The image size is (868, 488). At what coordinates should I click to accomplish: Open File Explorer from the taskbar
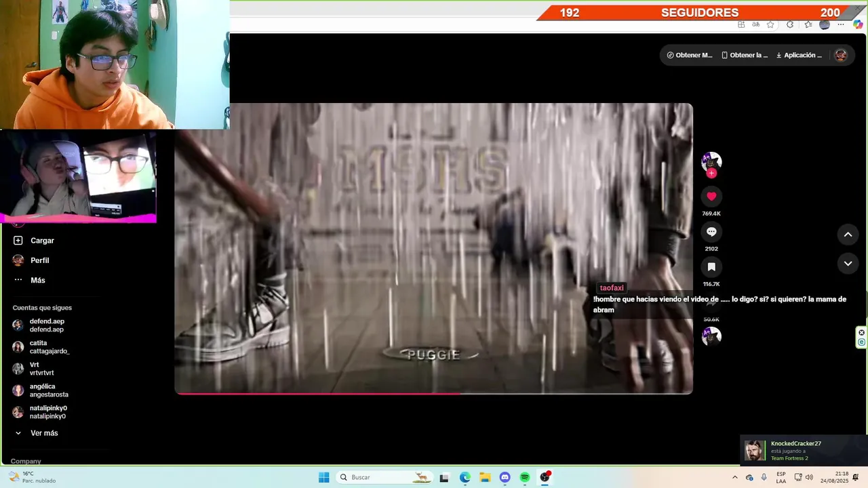point(485,477)
